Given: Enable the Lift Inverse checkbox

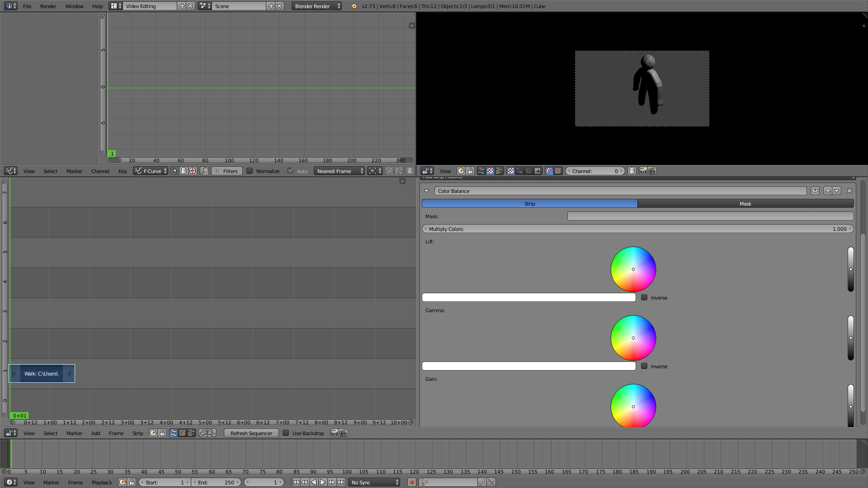Looking at the screenshot, I should point(644,297).
